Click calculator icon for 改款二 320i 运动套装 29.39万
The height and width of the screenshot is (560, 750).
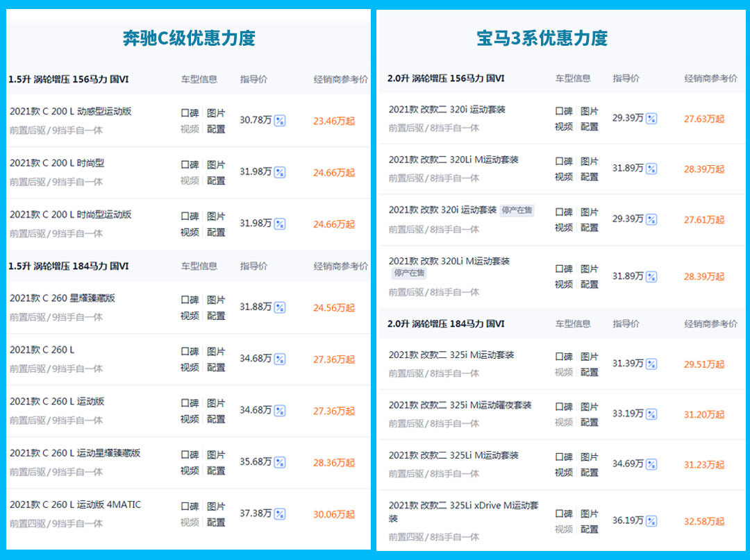pyautogui.click(x=651, y=119)
